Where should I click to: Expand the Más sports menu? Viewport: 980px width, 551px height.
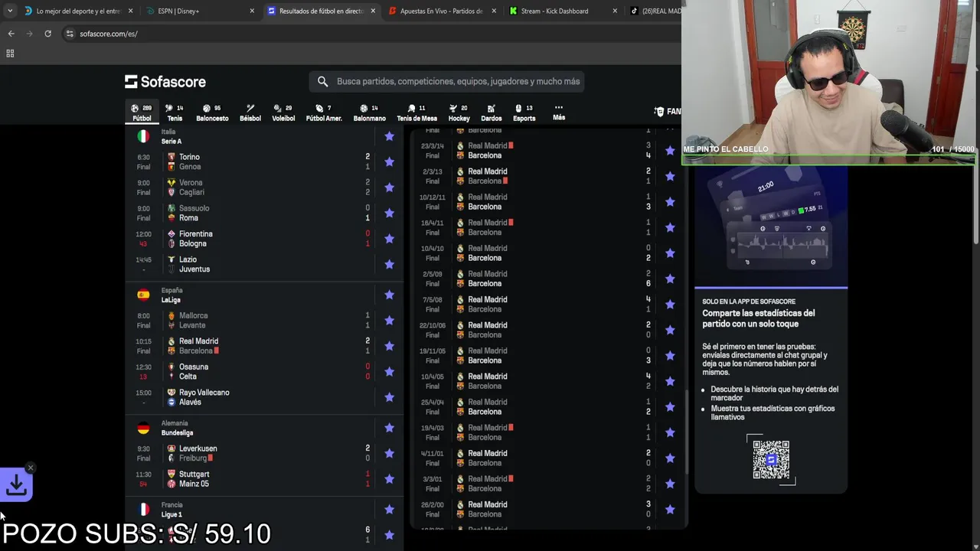[x=559, y=112]
